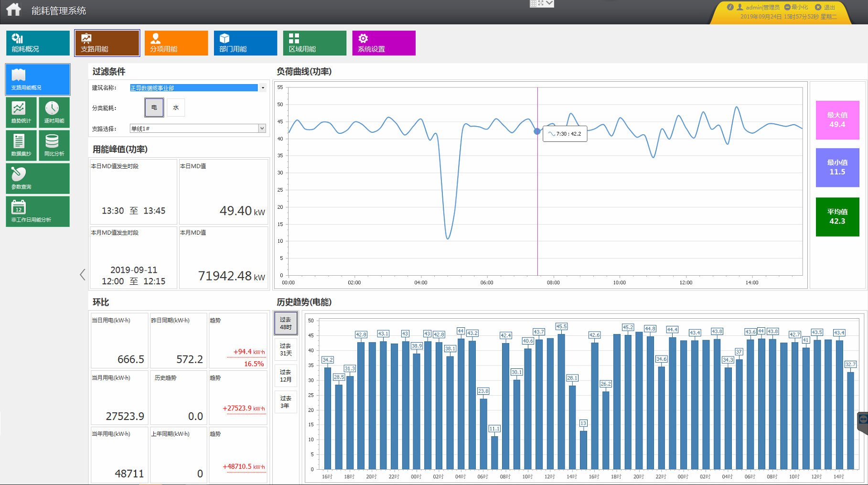
Task: Open 同比分析 database tile
Action: pyautogui.click(x=54, y=145)
